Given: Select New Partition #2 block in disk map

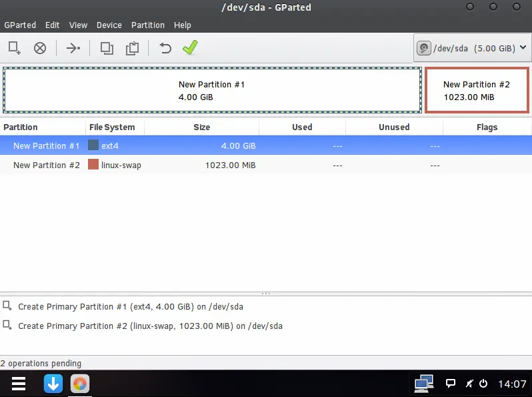Looking at the screenshot, I should coord(477,90).
